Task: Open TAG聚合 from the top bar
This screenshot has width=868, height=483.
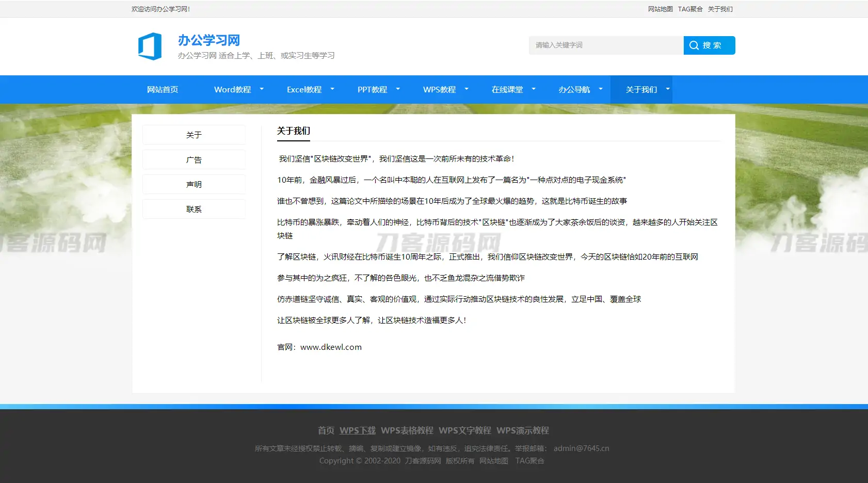Action: [x=690, y=9]
